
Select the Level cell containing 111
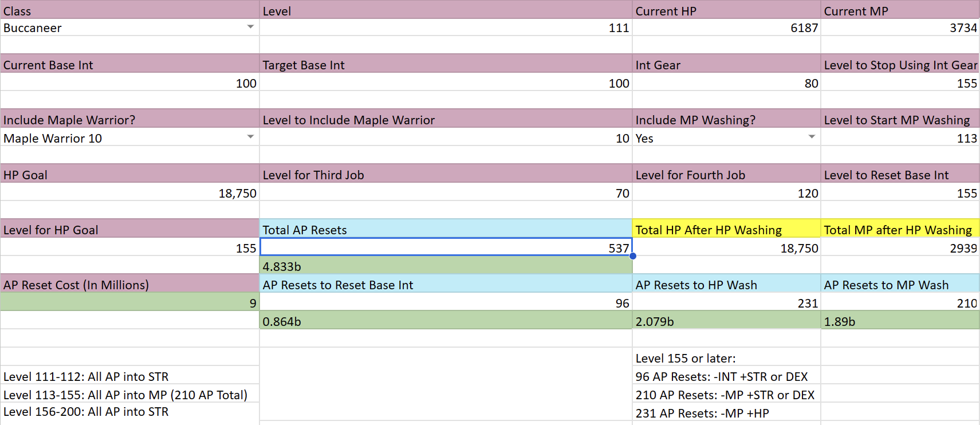(x=446, y=28)
